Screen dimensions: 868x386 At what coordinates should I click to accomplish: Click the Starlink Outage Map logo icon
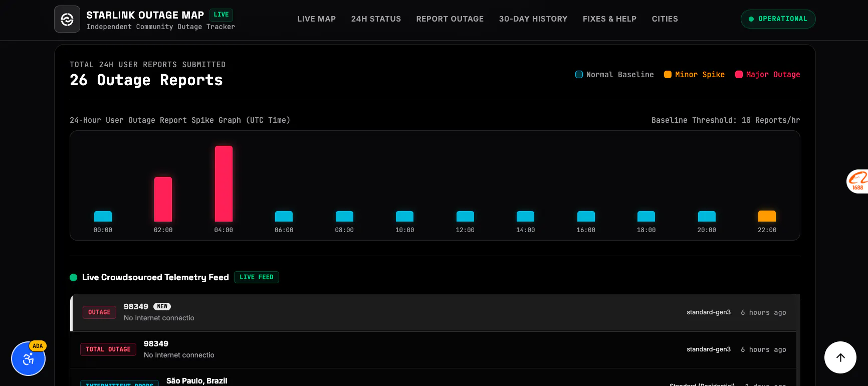(67, 19)
